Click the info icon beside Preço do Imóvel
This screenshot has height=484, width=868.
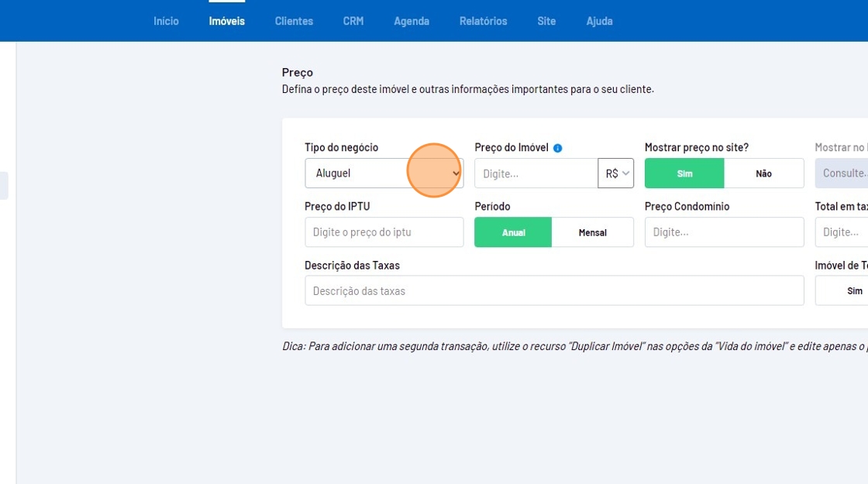tap(558, 148)
